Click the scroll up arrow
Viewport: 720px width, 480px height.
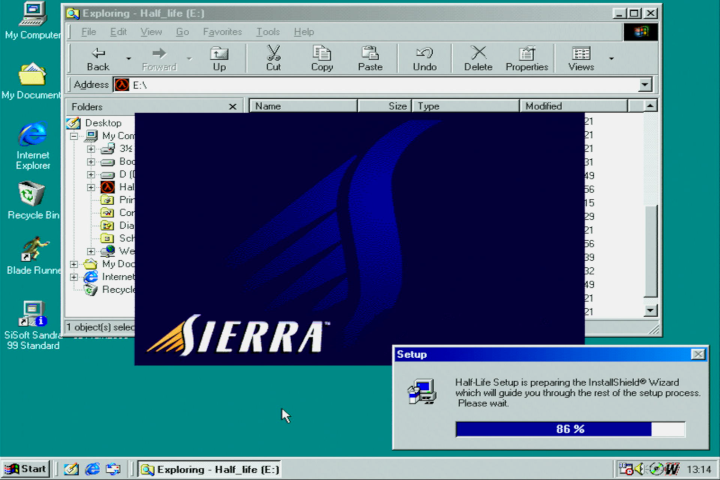coord(650,106)
